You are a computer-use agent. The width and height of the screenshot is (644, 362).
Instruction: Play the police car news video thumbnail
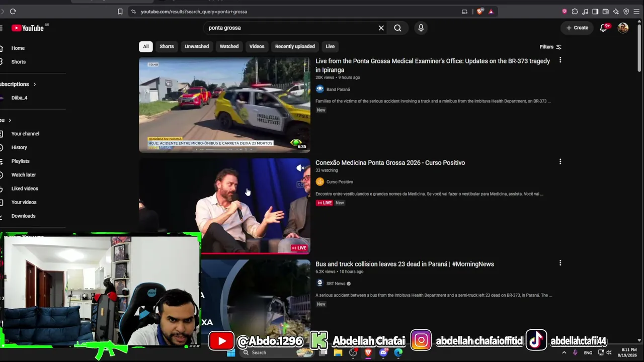point(224,105)
